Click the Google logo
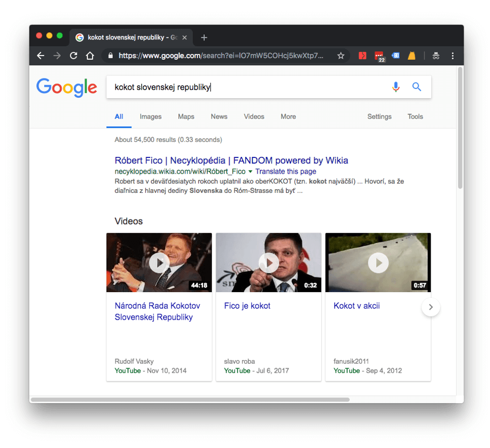Image resolution: width=490 pixels, height=448 pixels. click(x=67, y=87)
